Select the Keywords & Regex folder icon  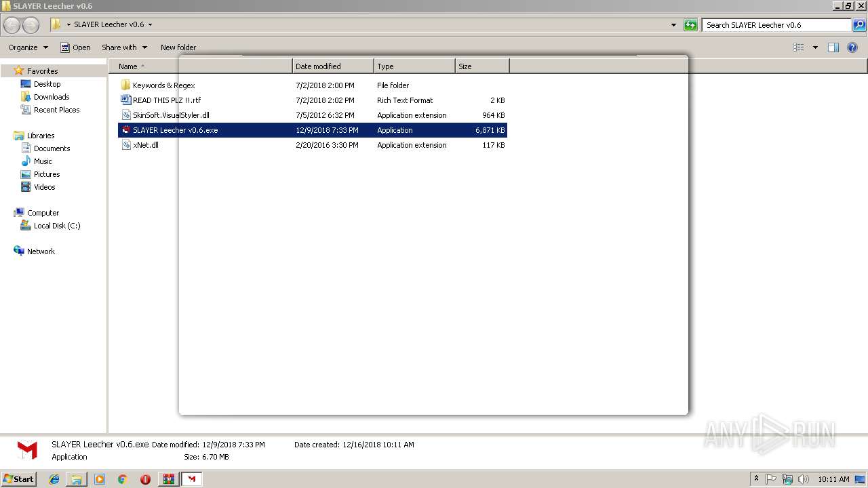(x=125, y=85)
